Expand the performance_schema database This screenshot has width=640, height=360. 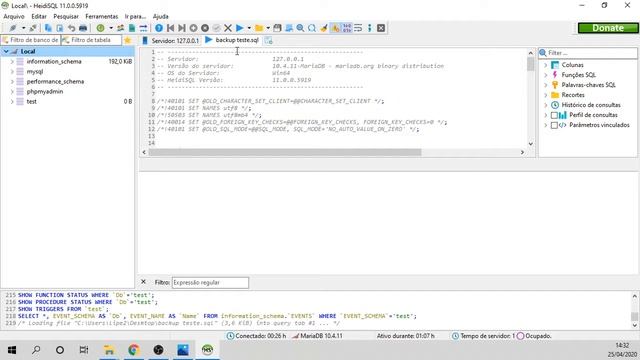(x=12, y=82)
